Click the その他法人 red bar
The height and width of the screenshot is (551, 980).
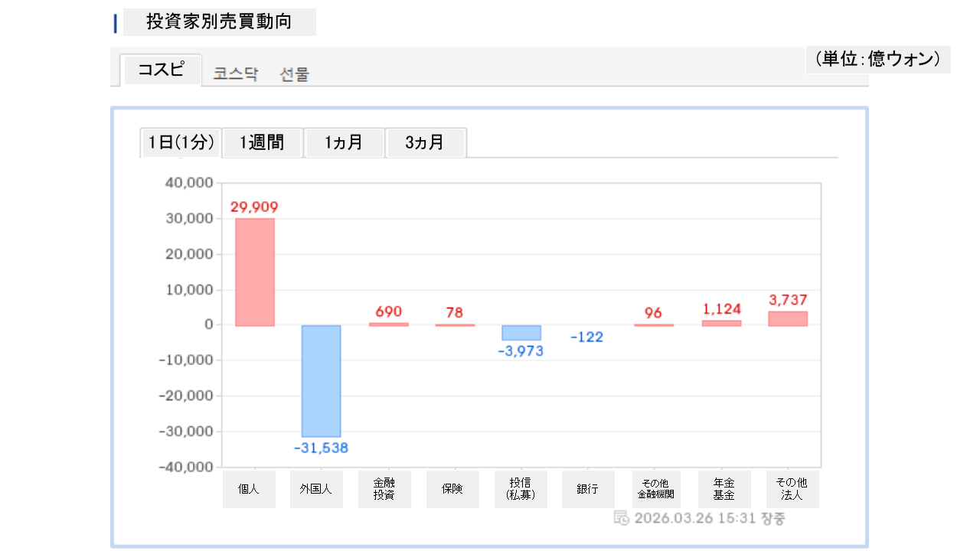[x=788, y=318]
